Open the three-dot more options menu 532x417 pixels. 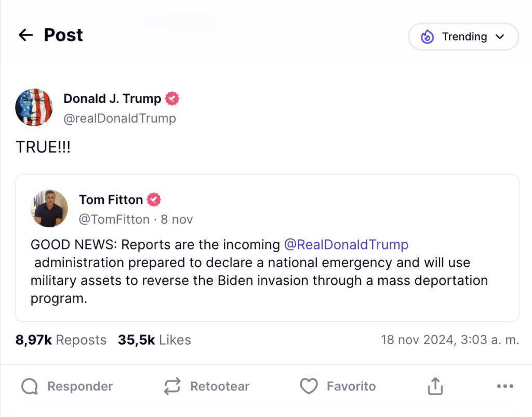[x=505, y=386]
